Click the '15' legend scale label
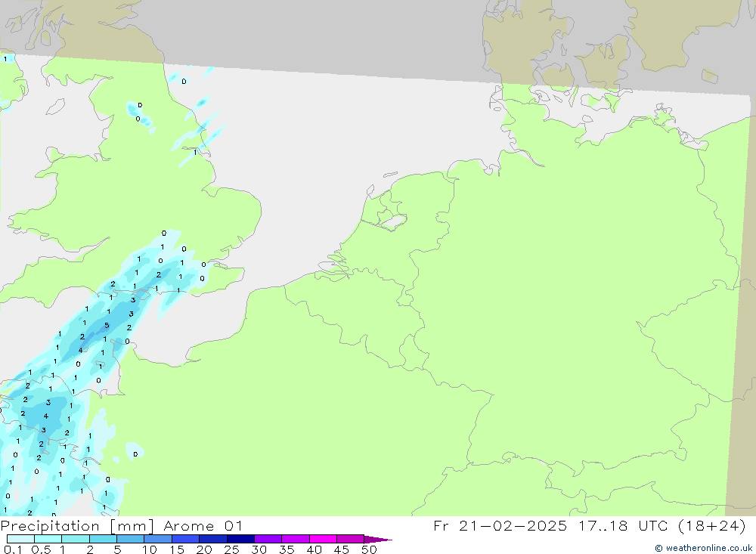Screen dimensions: 756x554 (177, 549)
